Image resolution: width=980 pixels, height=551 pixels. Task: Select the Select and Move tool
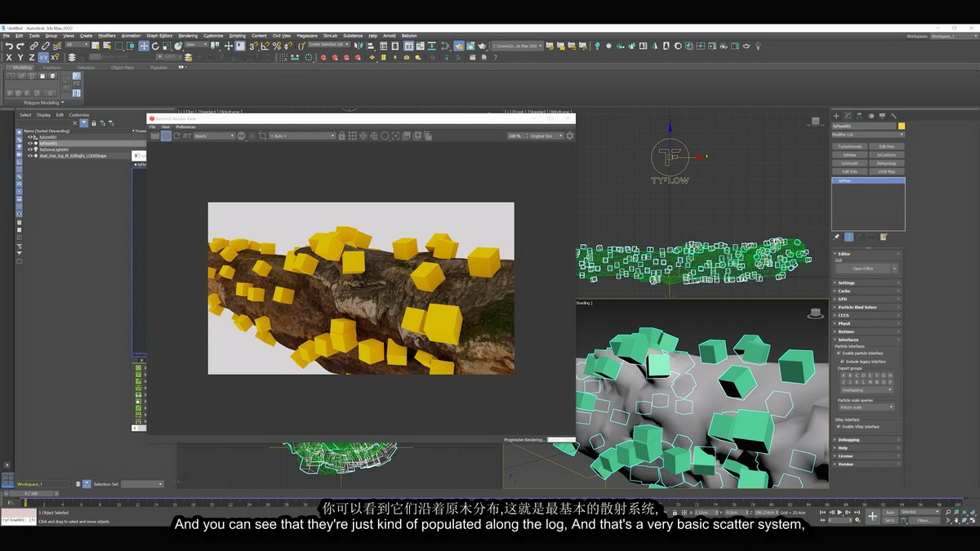pyautogui.click(x=144, y=47)
